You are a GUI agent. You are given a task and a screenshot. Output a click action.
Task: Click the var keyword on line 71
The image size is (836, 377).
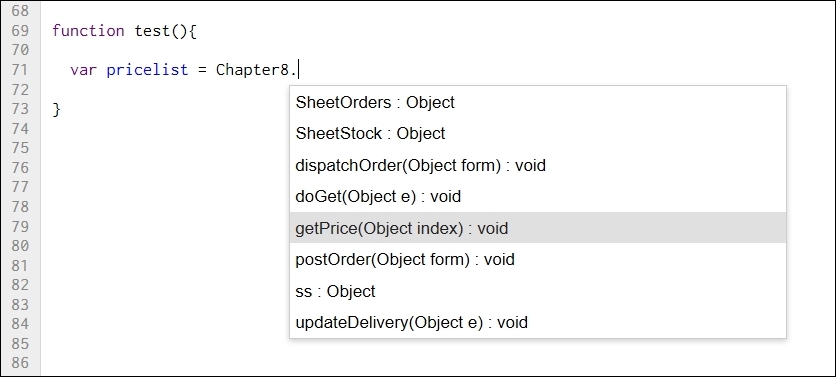84,70
